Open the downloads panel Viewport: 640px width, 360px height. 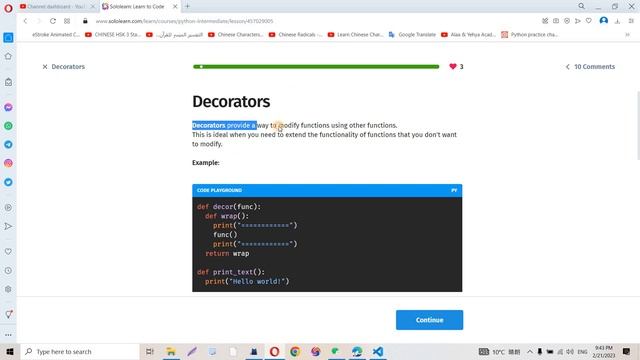[x=617, y=21]
